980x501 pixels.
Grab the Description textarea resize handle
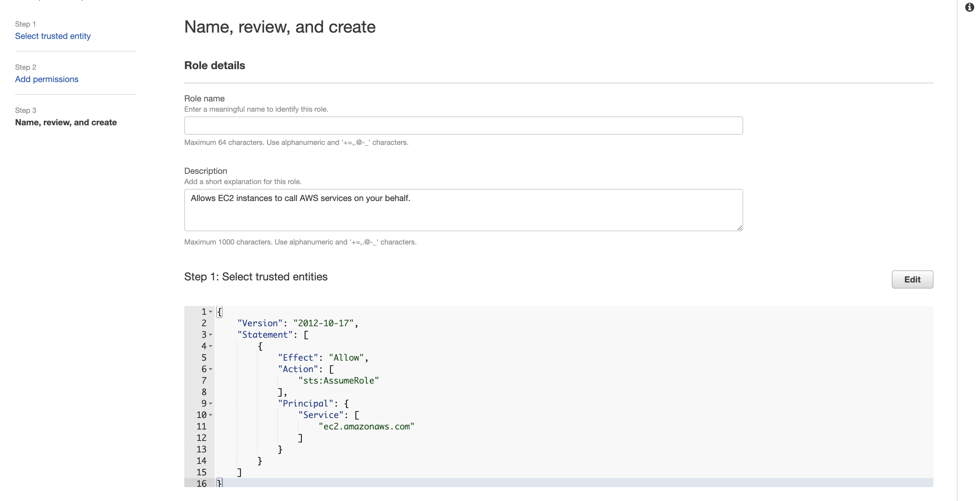click(x=739, y=228)
